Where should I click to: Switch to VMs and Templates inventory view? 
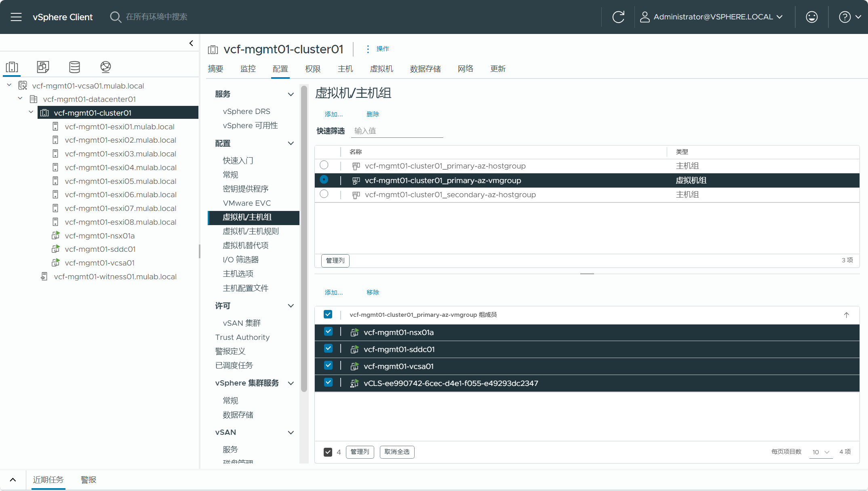click(x=43, y=67)
